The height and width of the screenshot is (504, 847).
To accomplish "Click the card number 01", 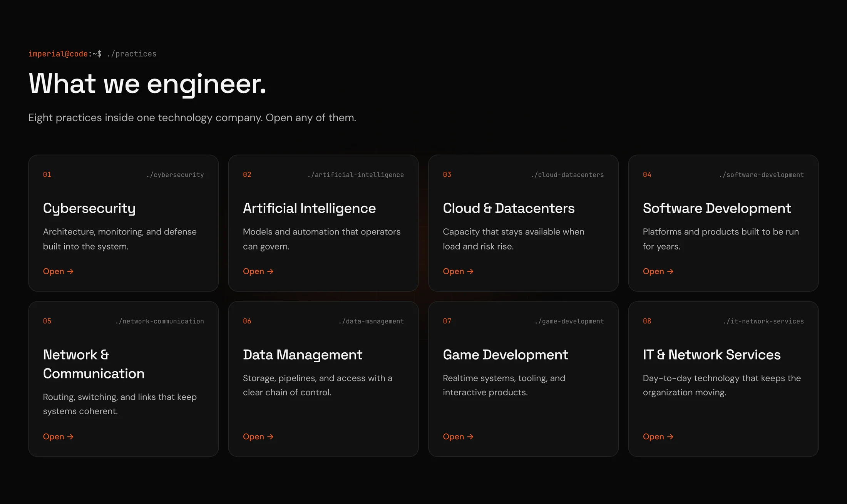I will (x=47, y=175).
